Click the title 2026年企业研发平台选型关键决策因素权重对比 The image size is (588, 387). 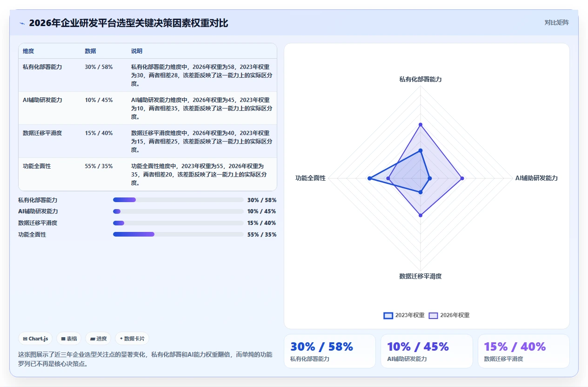(x=128, y=23)
